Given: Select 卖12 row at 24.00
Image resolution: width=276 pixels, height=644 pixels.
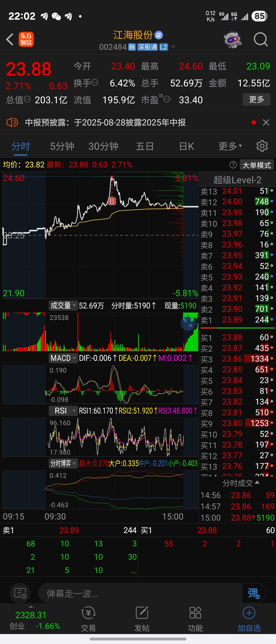Looking at the screenshot, I should coord(237,202).
